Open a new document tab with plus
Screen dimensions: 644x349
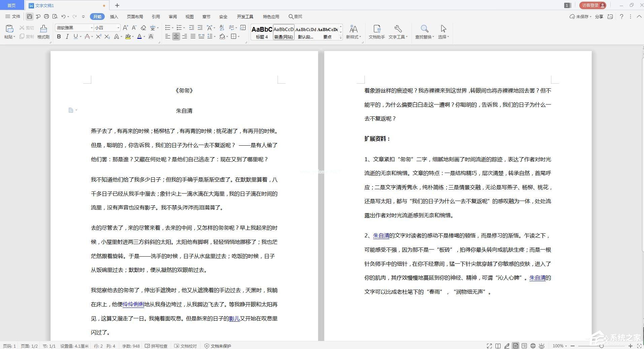pos(117,5)
